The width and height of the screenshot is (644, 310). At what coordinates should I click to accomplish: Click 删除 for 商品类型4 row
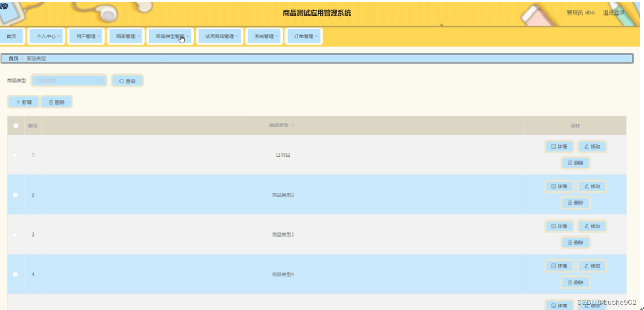coord(575,283)
